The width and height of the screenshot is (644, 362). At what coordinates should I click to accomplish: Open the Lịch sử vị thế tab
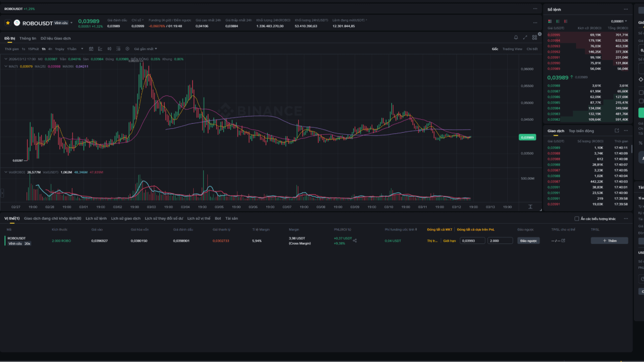tap(199, 218)
